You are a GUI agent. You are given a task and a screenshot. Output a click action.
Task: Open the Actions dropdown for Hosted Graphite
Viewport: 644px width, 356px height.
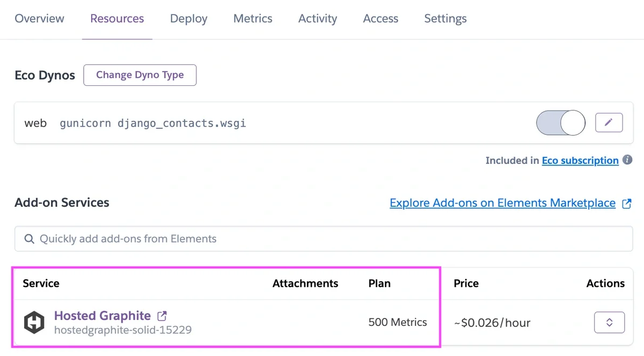pos(610,322)
